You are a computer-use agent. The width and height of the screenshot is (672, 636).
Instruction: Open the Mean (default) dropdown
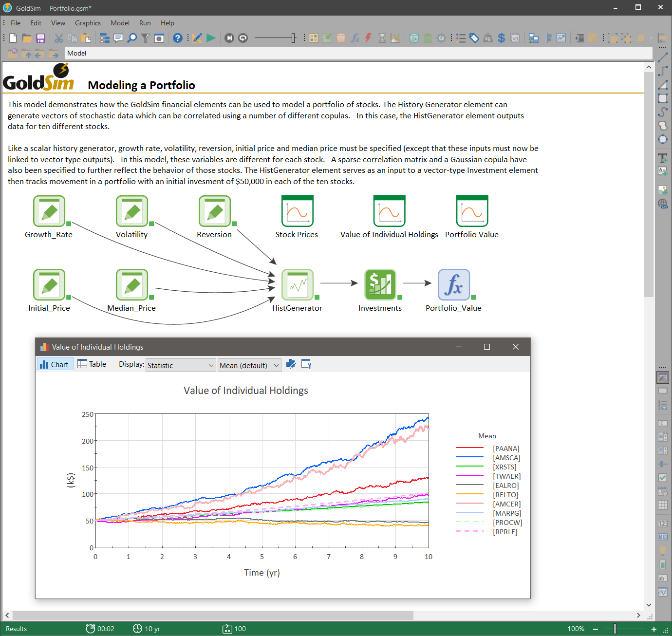click(x=249, y=365)
